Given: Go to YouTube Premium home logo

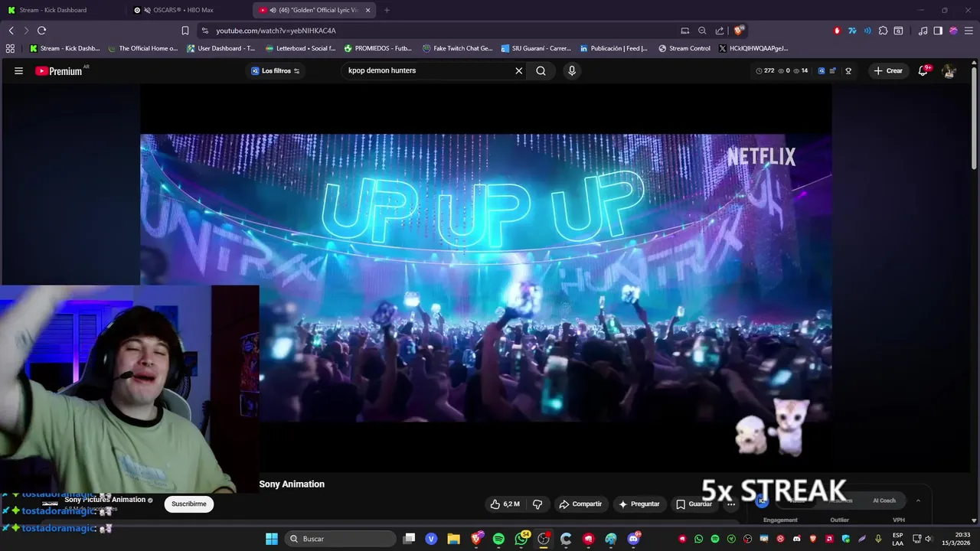Looking at the screenshot, I should pyautogui.click(x=59, y=70).
